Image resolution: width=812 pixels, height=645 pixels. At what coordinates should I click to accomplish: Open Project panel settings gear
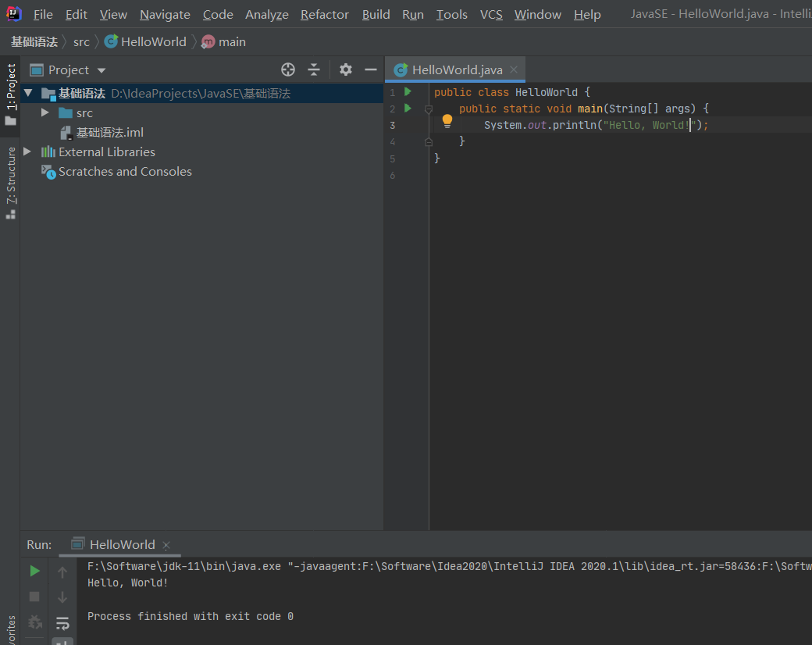click(x=345, y=69)
